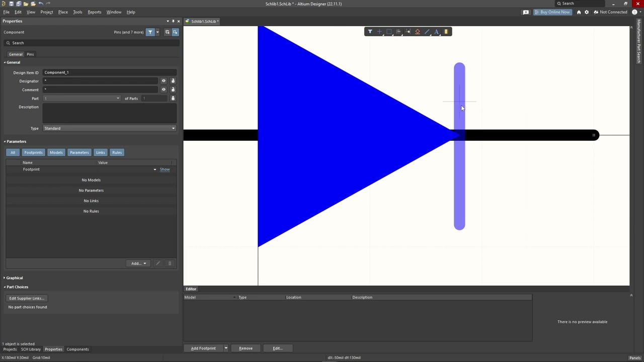Open the Add... dropdown in Parameters section

[138, 263]
